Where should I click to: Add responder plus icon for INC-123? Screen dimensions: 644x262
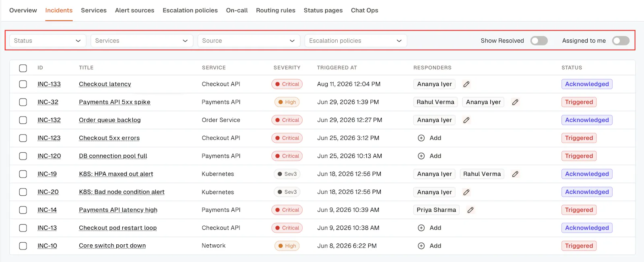pos(421,138)
